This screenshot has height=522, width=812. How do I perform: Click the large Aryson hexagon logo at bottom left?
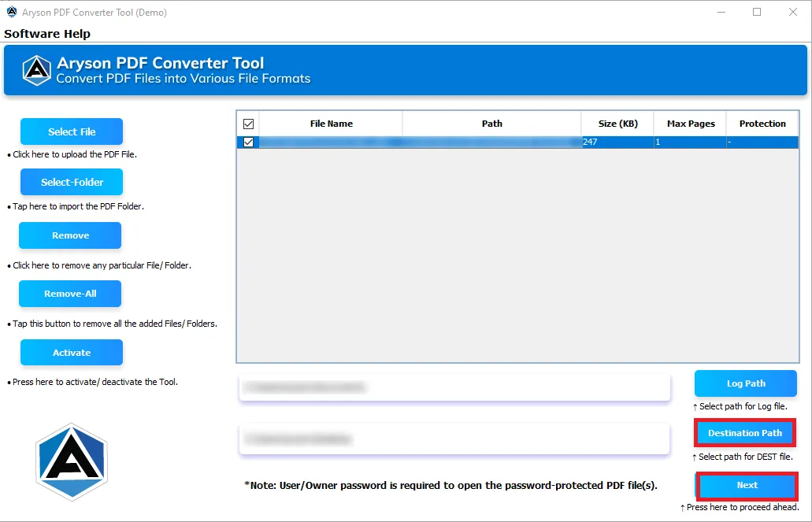[x=72, y=462]
